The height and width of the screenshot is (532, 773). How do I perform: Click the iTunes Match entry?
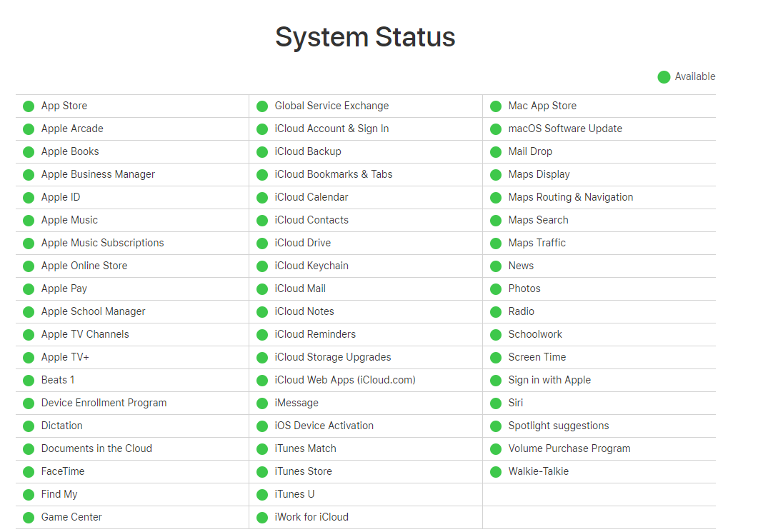coord(305,448)
